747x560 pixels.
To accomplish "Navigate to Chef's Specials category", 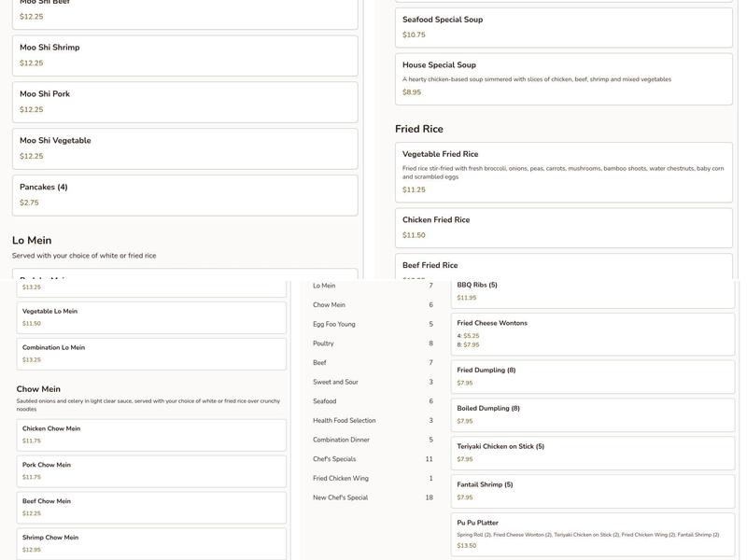I will coord(372,459).
